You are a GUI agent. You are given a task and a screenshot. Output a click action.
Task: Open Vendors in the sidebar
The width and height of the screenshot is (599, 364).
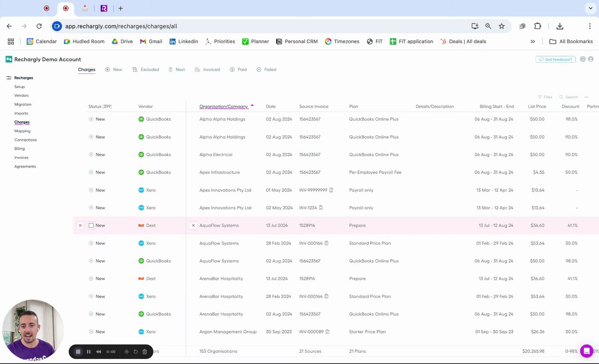click(x=22, y=95)
